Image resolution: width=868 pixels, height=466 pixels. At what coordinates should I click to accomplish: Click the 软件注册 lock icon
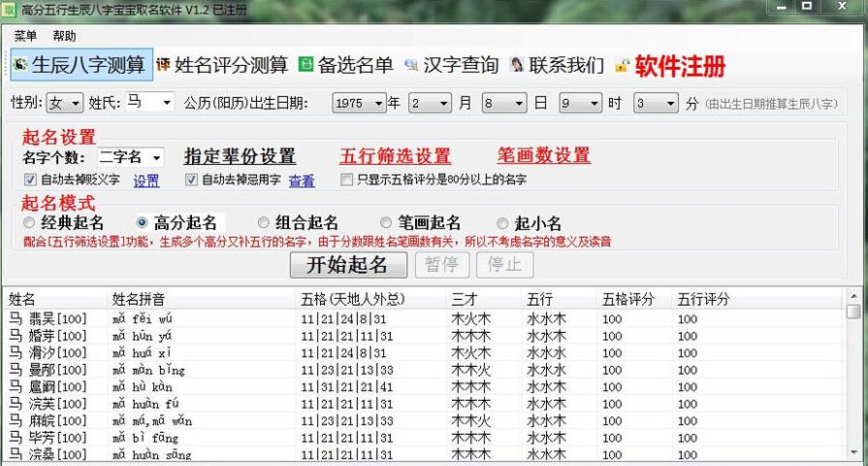point(623,66)
